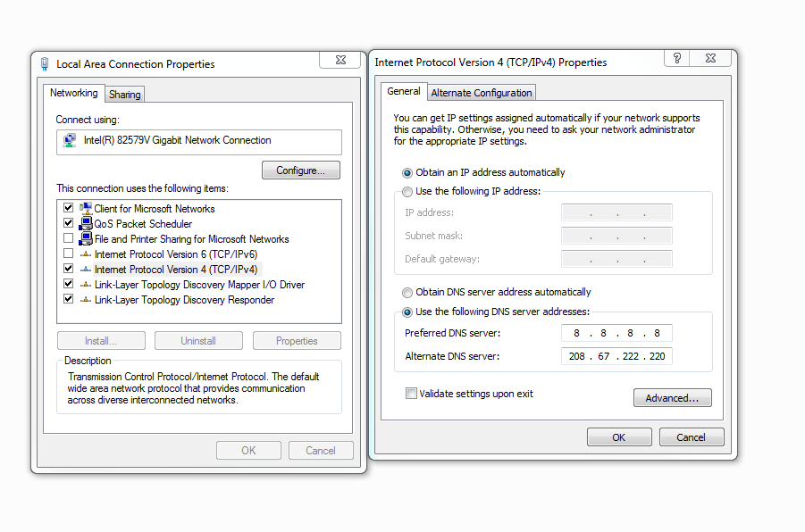The image size is (805, 532).
Task: Select Use the following IP address
Action: point(407,191)
